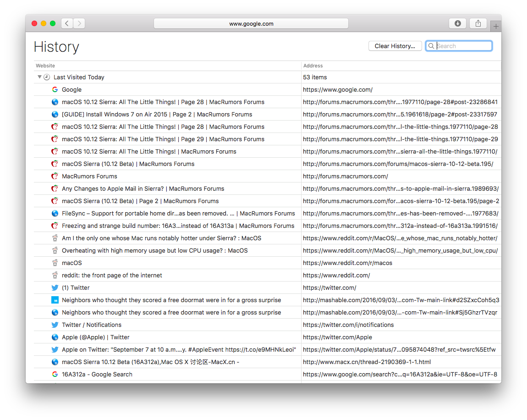This screenshot has height=420, width=527.
Task: Click globe icon beside Apple (@Apple) | Twitter
Action: (x=55, y=337)
